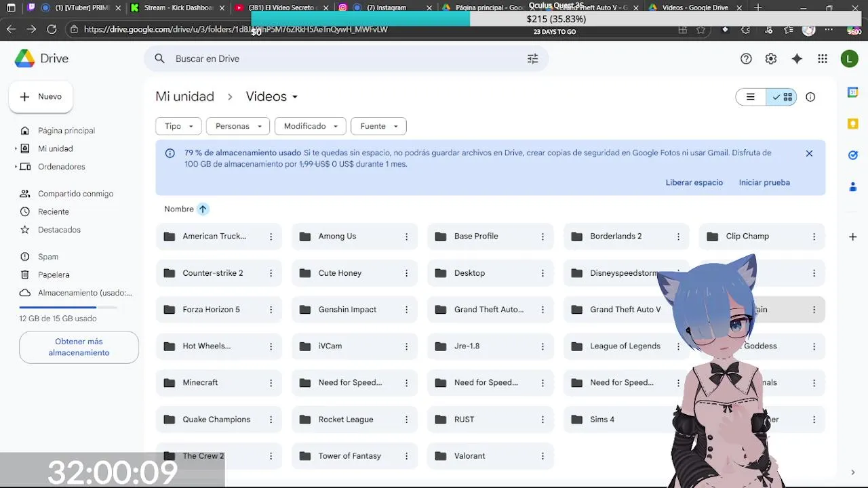Go to Mi unidad breadcrumb

coord(184,96)
